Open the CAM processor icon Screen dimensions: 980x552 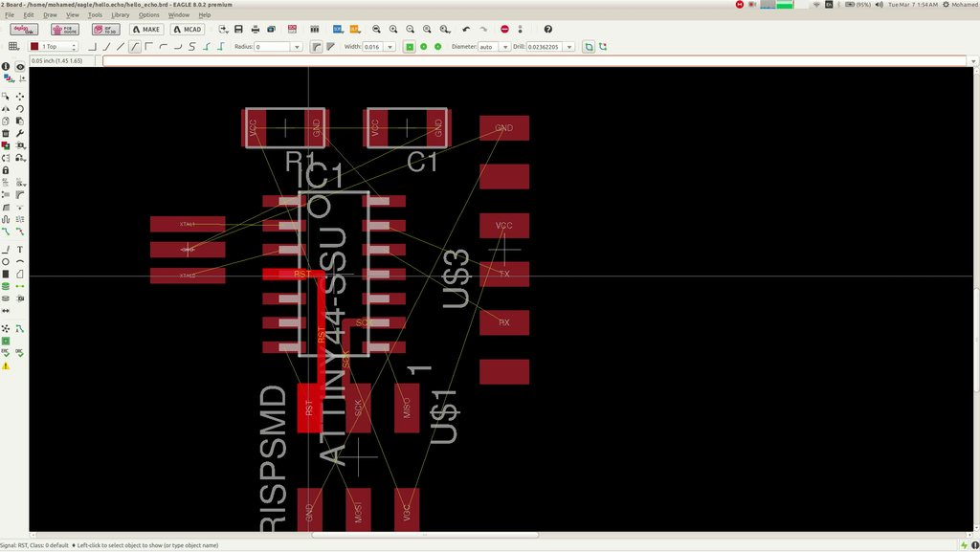(x=271, y=30)
